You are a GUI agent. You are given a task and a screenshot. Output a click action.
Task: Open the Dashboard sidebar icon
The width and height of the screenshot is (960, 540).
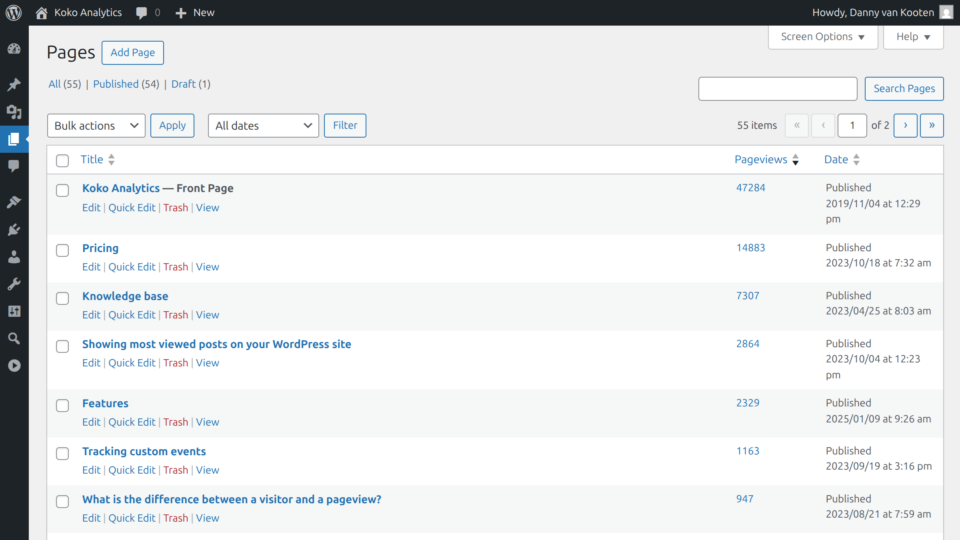pyautogui.click(x=13, y=48)
